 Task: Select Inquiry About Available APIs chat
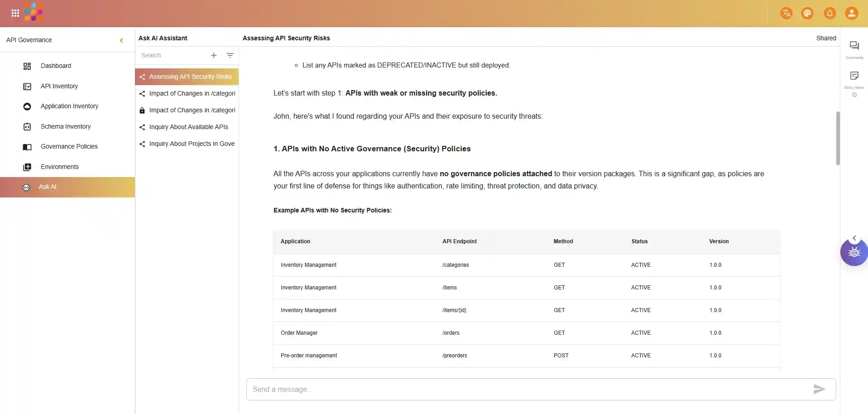click(x=188, y=127)
